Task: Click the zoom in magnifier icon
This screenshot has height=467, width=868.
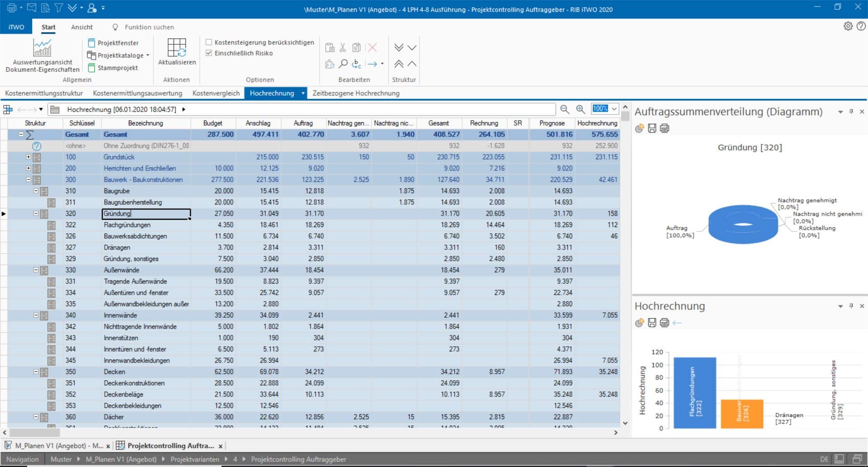Action: (x=580, y=109)
